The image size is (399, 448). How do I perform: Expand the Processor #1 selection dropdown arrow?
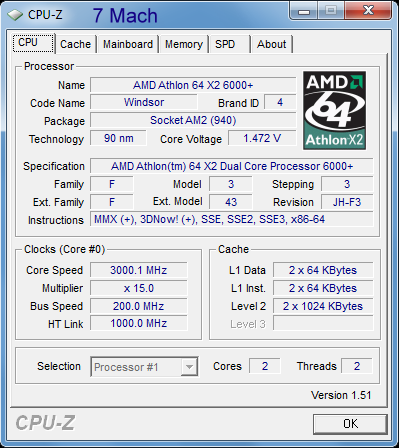189,367
